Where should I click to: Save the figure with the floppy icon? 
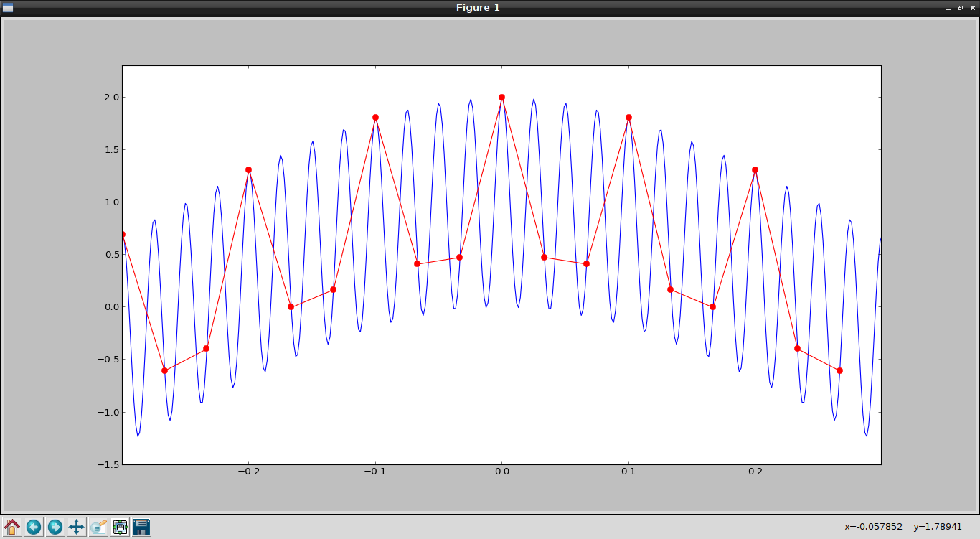(x=141, y=527)
